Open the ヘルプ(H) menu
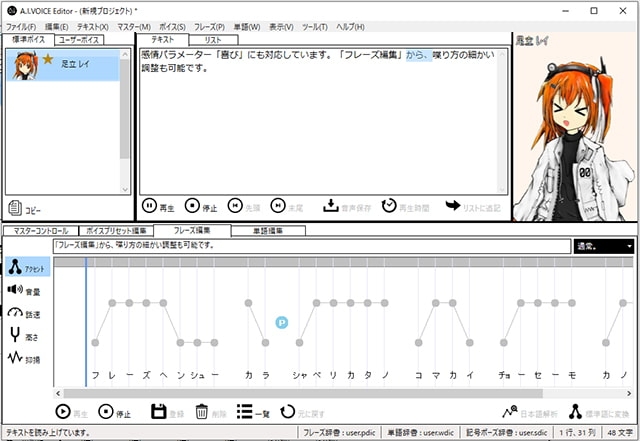 pos(350,27)
